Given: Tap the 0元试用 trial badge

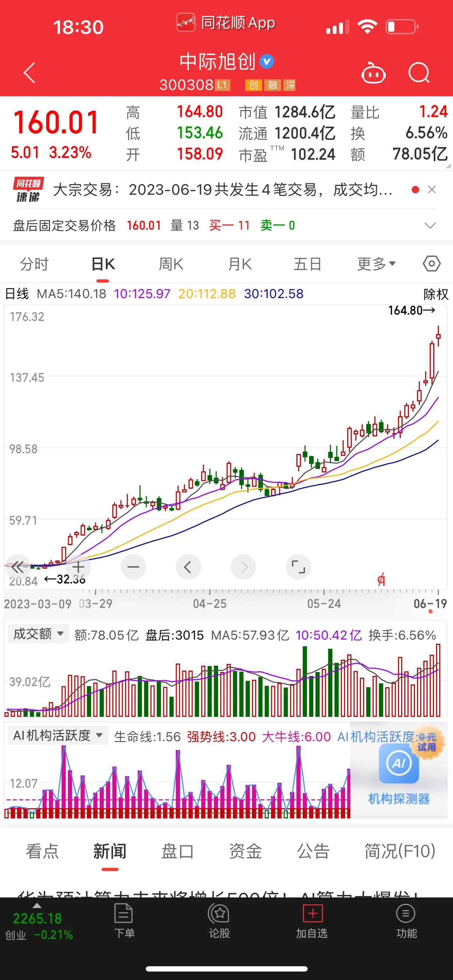Looking at the screenshot, I should (x=427, y=743).
